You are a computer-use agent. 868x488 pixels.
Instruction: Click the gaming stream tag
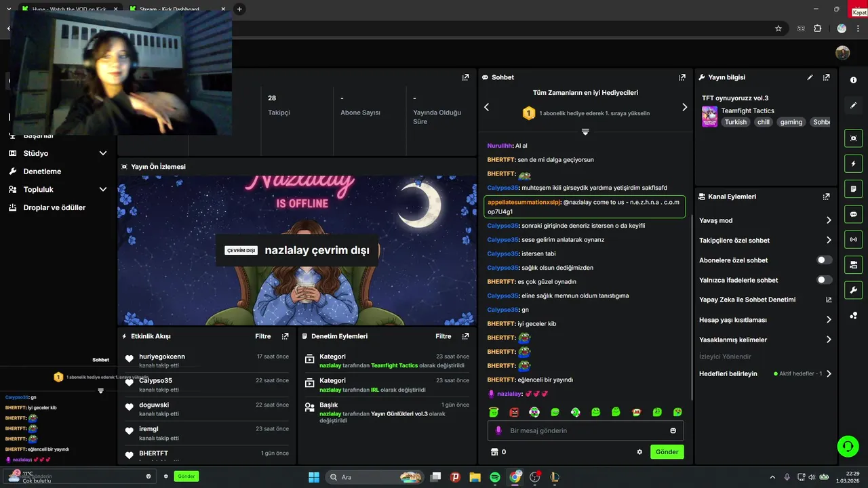pyautogui.click(x=791, y=122)
